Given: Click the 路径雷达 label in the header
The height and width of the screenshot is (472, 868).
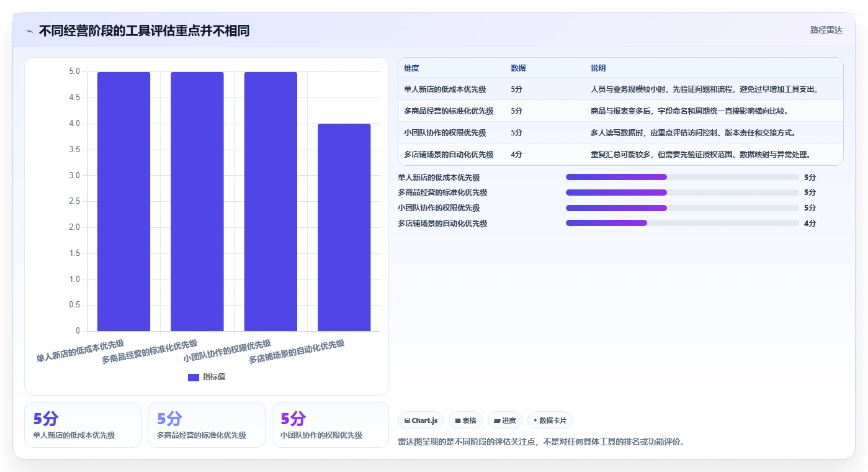Looking at the screenshot, I should (826, 30).
